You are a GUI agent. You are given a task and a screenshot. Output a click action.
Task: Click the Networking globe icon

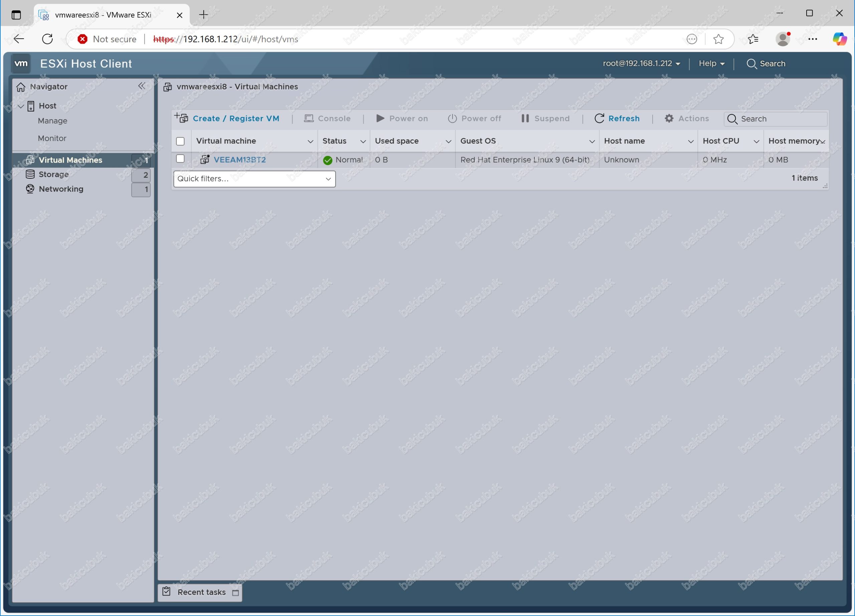[x=30, y=189]
